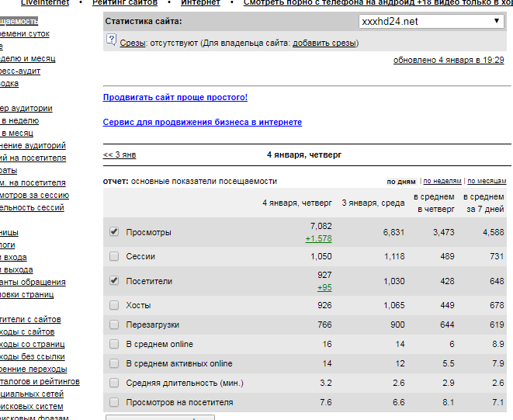Go to previous day via << 3 янв

point(120,154)
